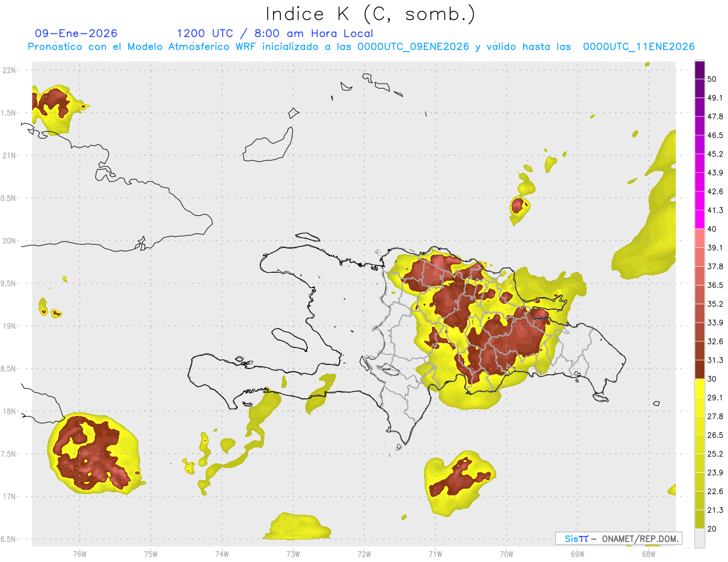Select the dark purple swatch above 50

pyautogui.click(x=700, y=71)
